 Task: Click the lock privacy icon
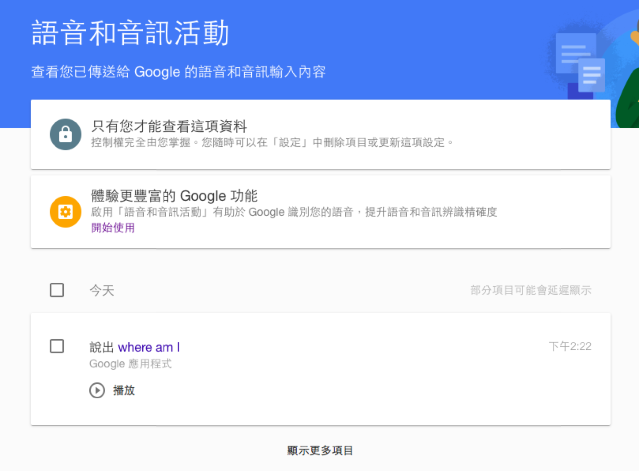click(x=65, y=134)
